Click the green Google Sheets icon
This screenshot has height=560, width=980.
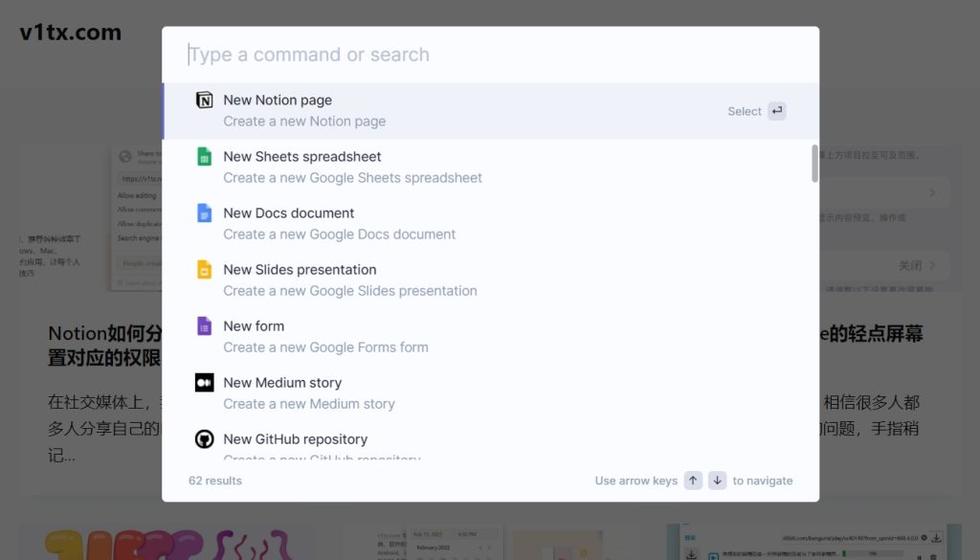[x=205, y=156]
